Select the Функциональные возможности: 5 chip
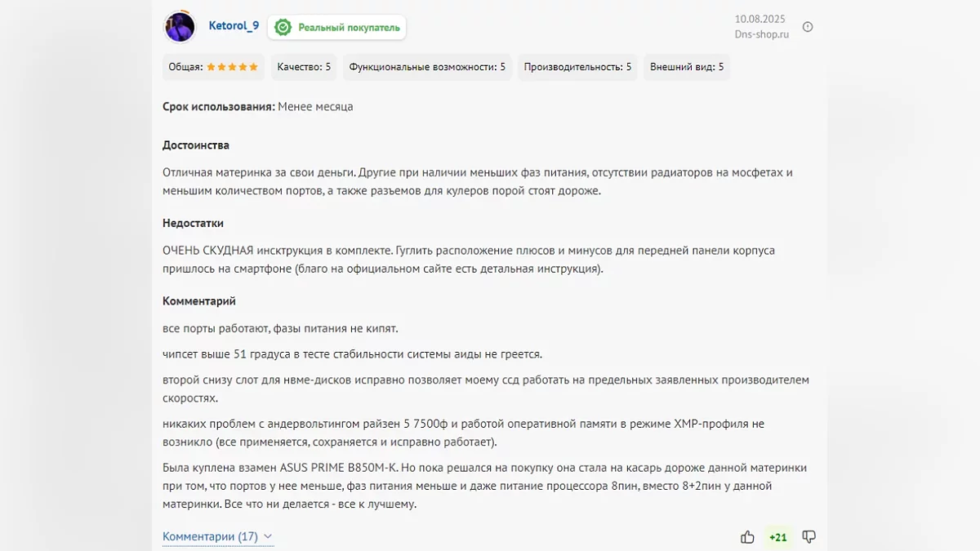Viewport: 980px width, 551px height. coord(427,67)
